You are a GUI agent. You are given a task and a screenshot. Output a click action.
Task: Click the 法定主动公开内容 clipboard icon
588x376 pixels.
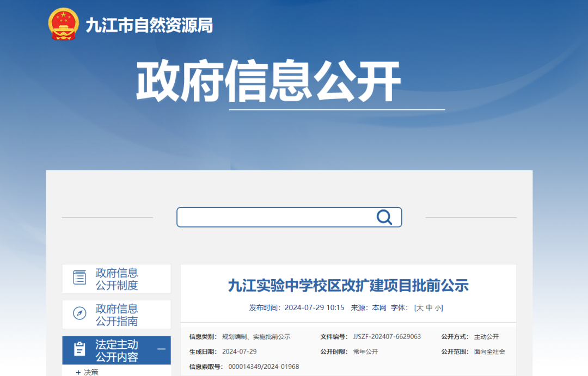tap(79, 349)
